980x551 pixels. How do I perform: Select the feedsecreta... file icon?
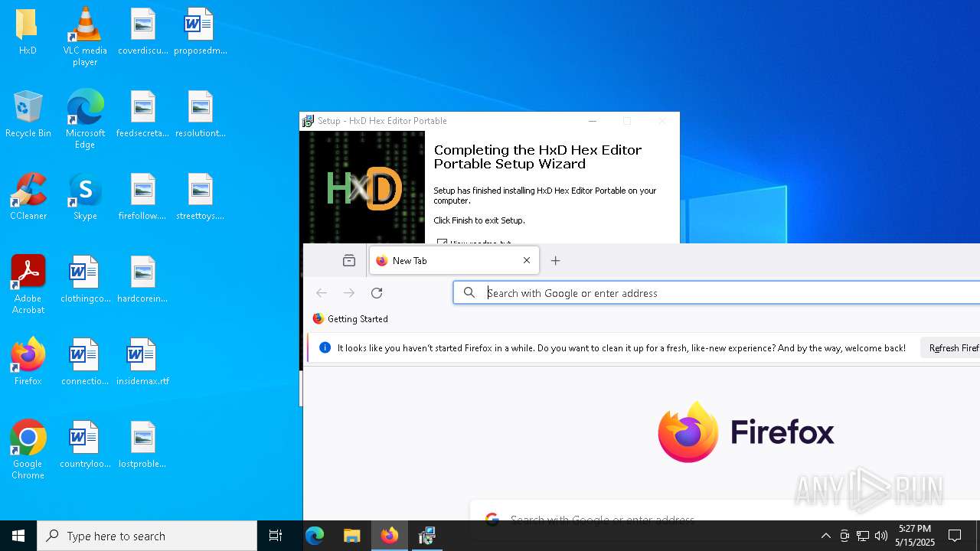pos(142,114)
